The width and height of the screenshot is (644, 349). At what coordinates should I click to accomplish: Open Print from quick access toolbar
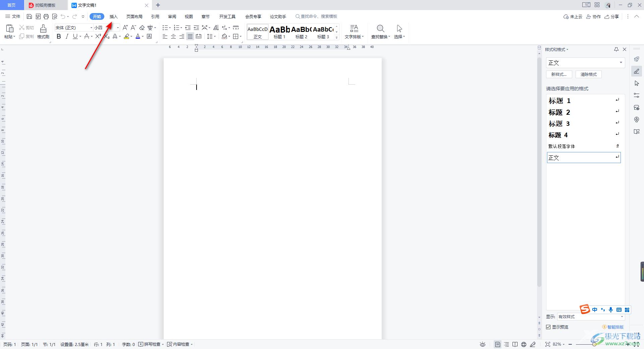[46, 16]
